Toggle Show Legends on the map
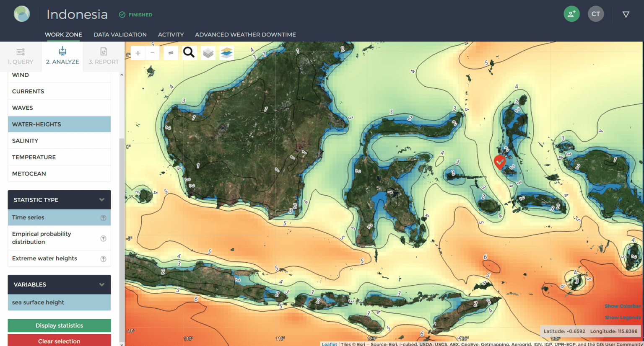The image size is (644, 346). (x=623, y=317)
